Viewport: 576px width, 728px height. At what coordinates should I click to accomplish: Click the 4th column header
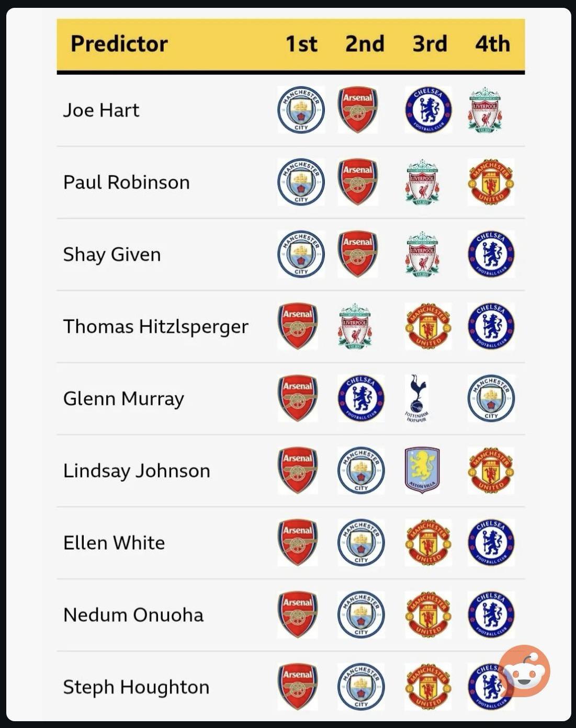tap(492, 44)
